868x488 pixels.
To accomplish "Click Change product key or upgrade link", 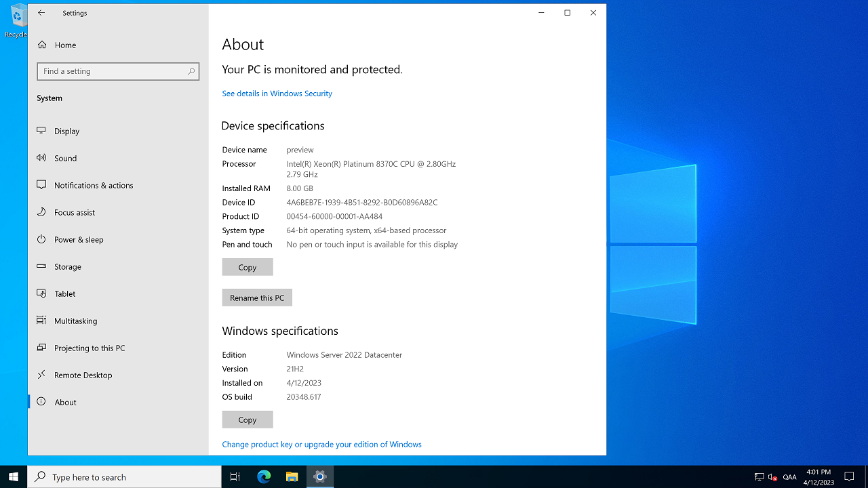I will (321, 445).
